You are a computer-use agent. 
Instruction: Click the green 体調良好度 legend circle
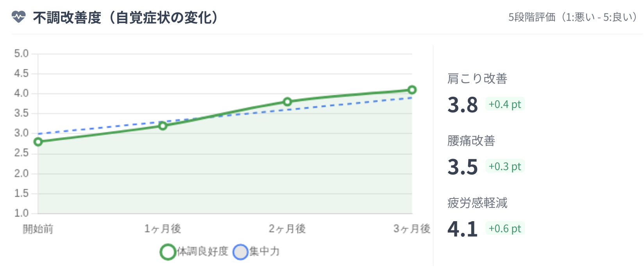tap(168, 252)
